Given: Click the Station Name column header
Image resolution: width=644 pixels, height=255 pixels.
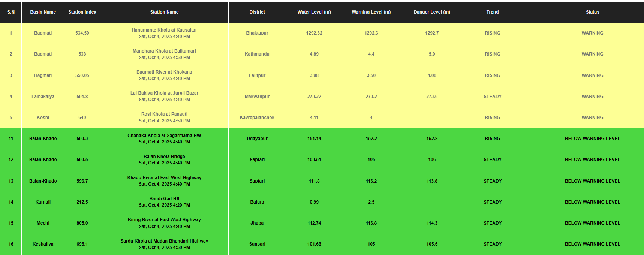Looking at the screenshot, I should pyautogui.click(x=164, y=12).
